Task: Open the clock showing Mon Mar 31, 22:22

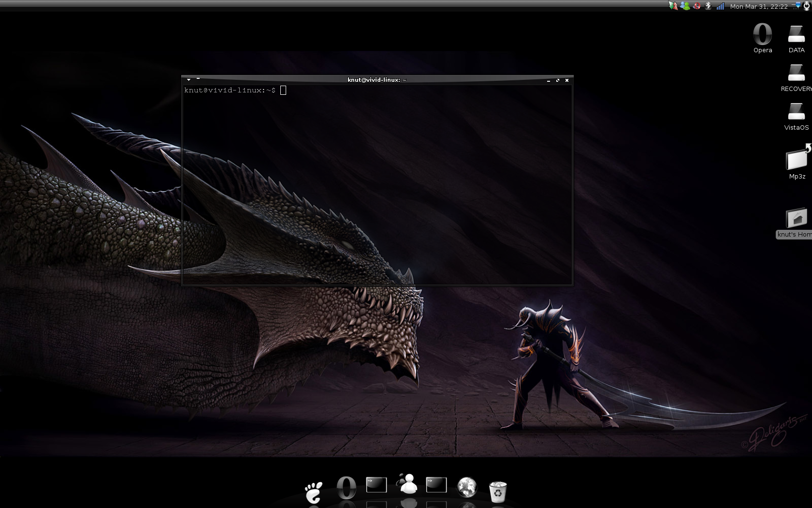Action: [759, 6]
